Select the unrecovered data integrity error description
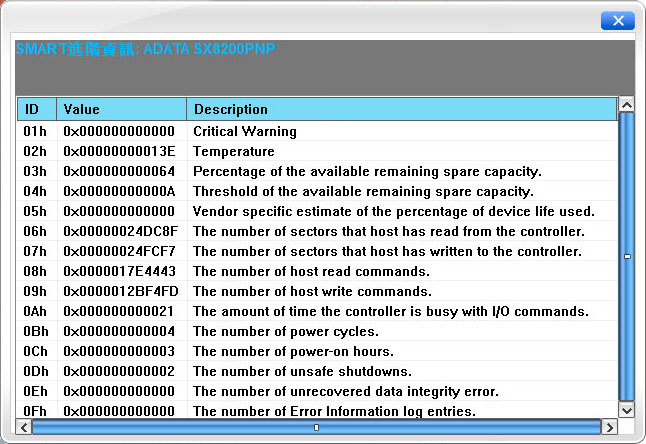646x444 pixels. point(346,391)
